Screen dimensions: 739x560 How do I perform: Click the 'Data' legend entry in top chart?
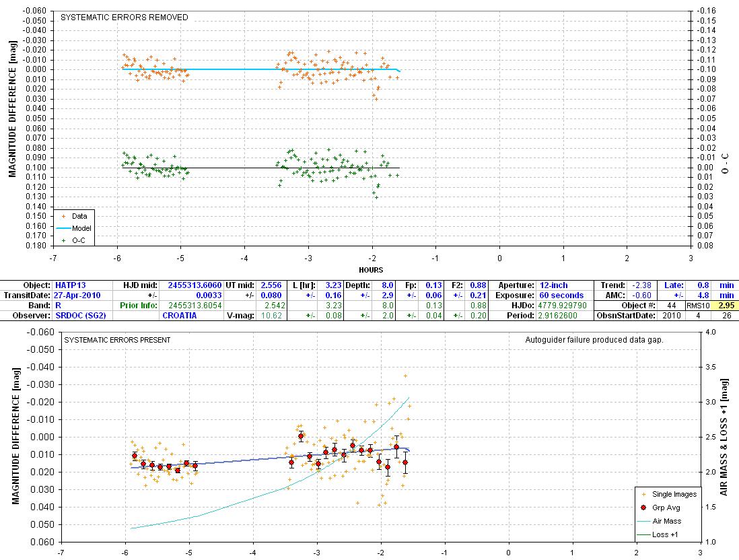[75, 216]
